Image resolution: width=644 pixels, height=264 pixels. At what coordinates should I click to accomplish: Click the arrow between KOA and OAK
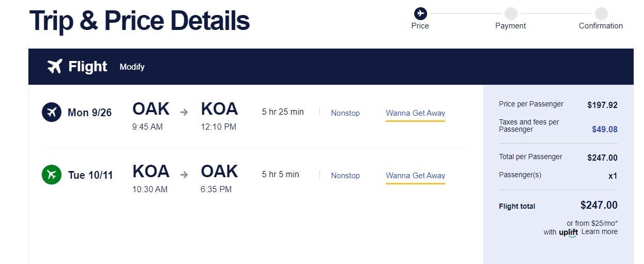tap(184, 175)
